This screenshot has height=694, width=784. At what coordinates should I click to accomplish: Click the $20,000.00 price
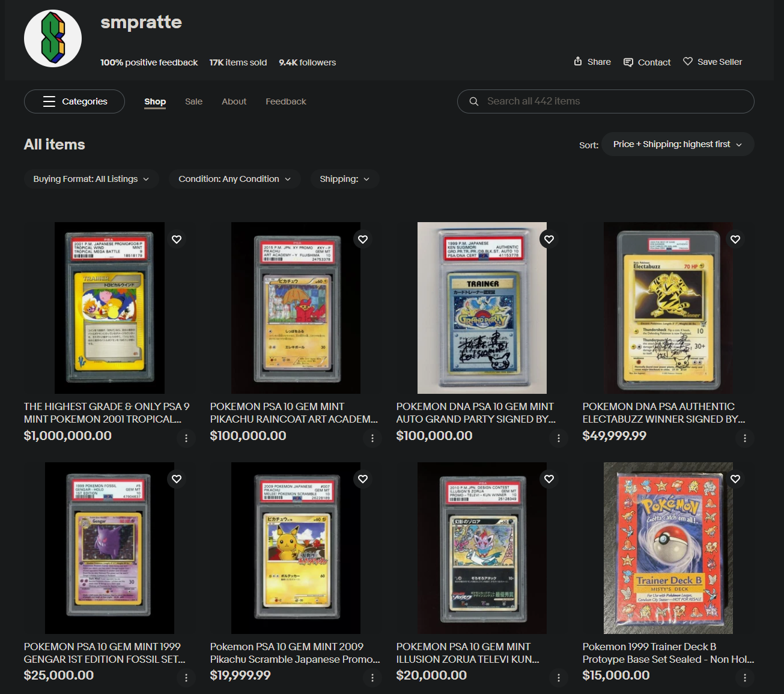pos(431,675)
